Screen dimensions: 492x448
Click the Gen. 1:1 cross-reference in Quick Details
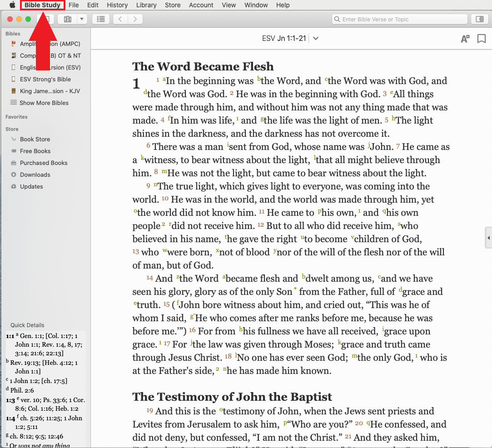tap(31, 336)
